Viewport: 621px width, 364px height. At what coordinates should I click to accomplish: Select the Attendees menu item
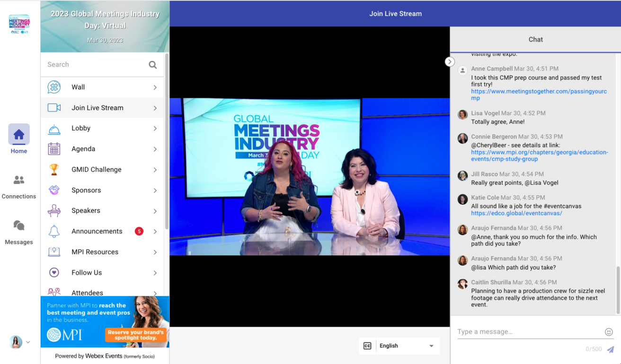point(102,291)
